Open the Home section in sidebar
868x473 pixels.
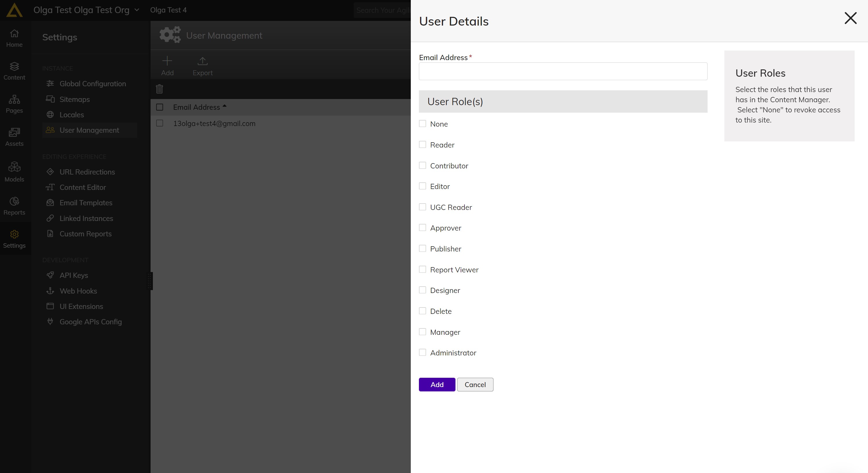pyautogui.click(x=14, y=38)
